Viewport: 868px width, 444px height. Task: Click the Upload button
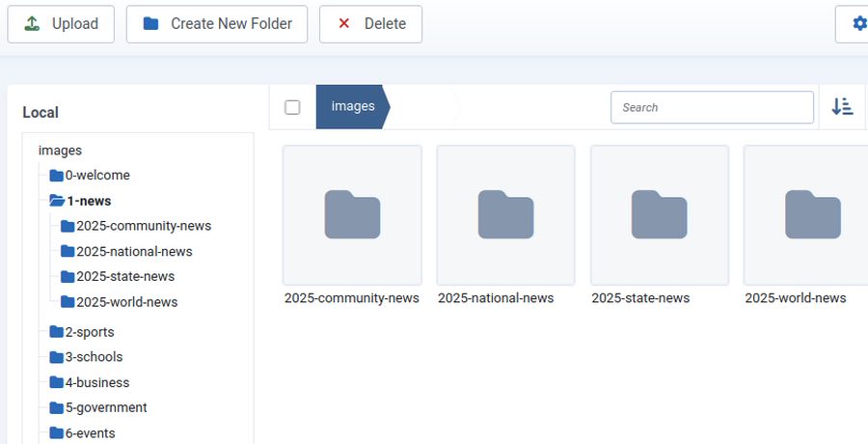(61, 24)
